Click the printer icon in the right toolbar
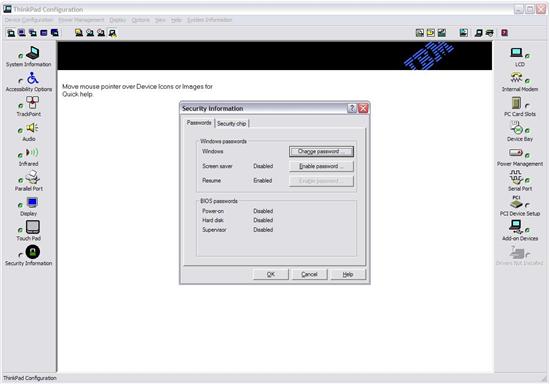Viewport: 550px width, 384px height. click(x=490, y=33)
